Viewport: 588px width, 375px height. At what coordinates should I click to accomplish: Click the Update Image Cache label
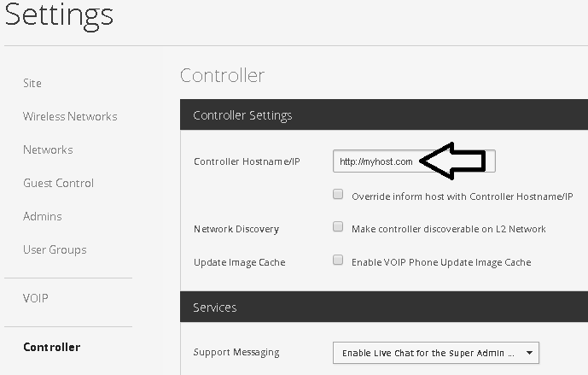pos(238,262)
